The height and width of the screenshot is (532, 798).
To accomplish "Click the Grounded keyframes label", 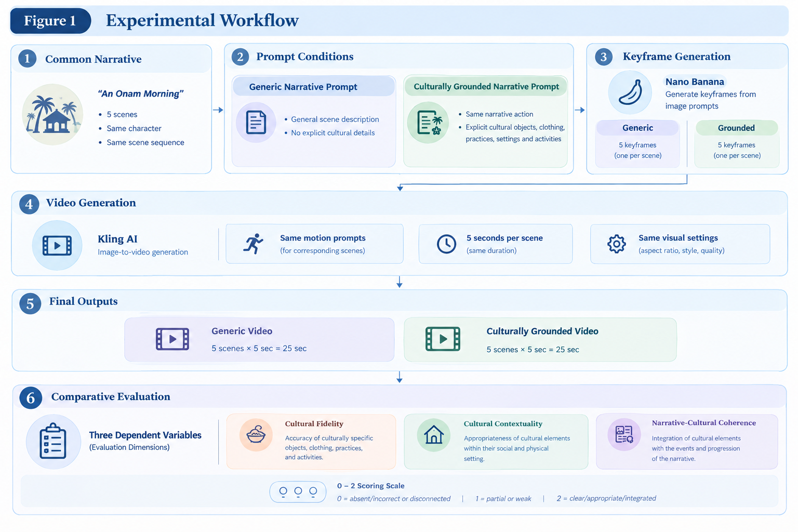I will [x=736, y=128].
